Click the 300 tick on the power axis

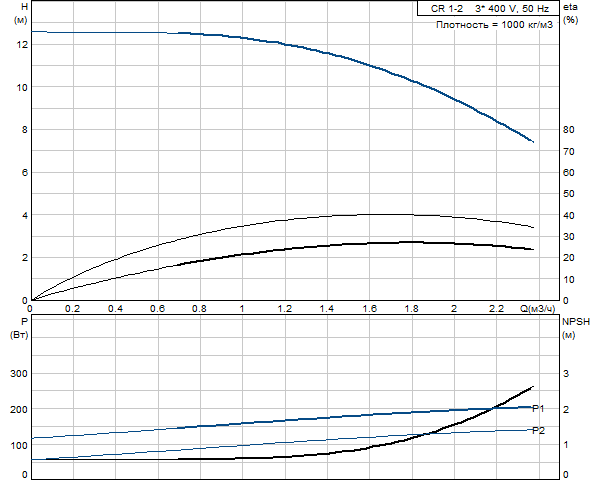[x=19, y=374]
